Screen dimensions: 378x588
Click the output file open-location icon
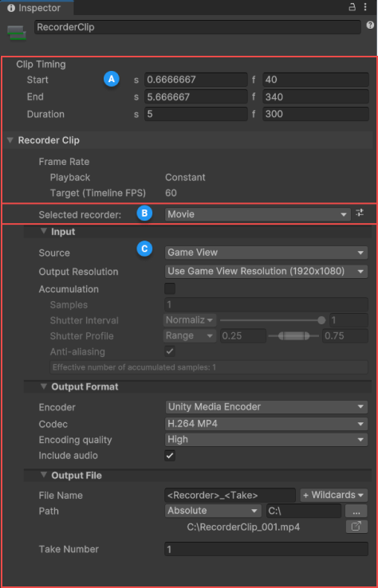tap(356, 527)
